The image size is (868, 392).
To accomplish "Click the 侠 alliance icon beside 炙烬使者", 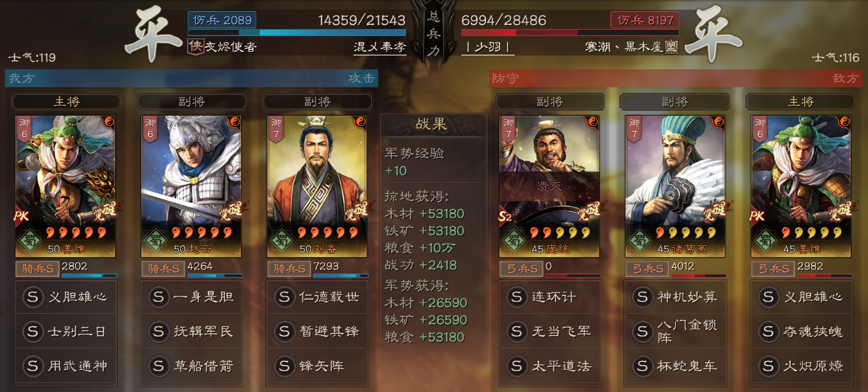I will coord(195,47).
